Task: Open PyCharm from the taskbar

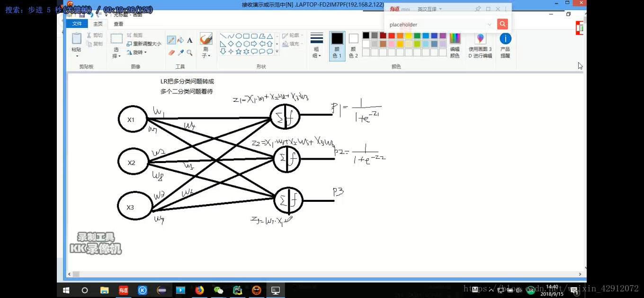Action: [x=237, y=290]
